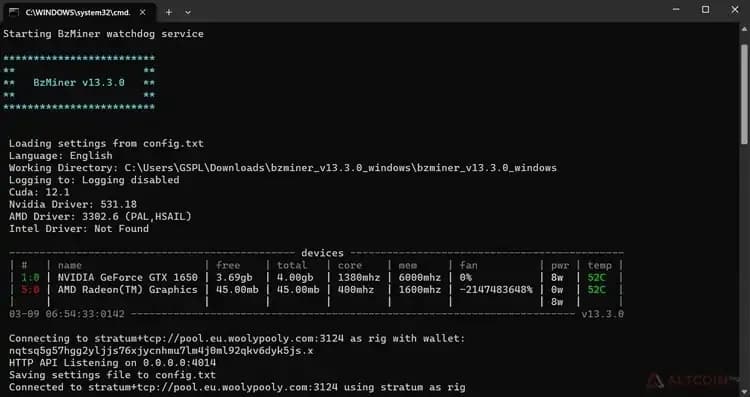Click the vertical scrollbar thumb
The image size is (750, 397).
[745, 94]
